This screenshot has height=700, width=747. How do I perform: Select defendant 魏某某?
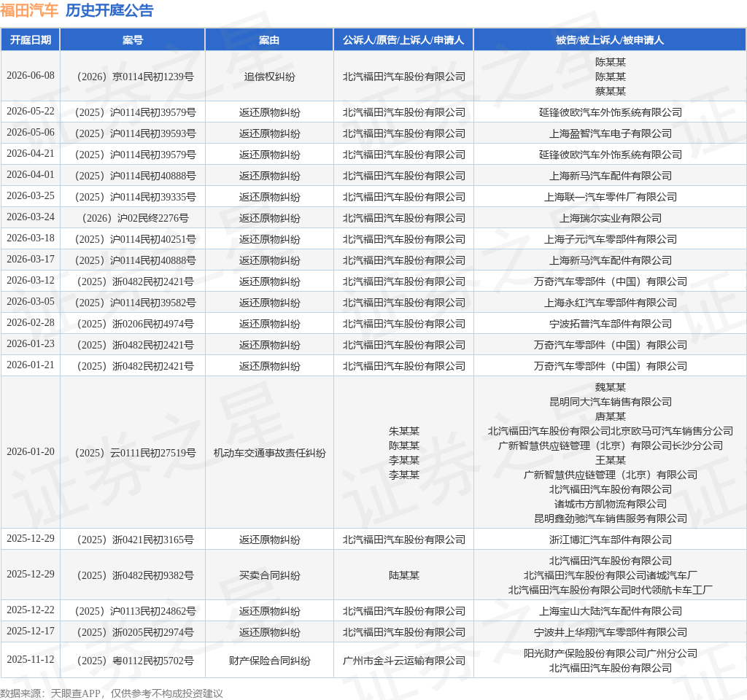[x=611, y=387]
